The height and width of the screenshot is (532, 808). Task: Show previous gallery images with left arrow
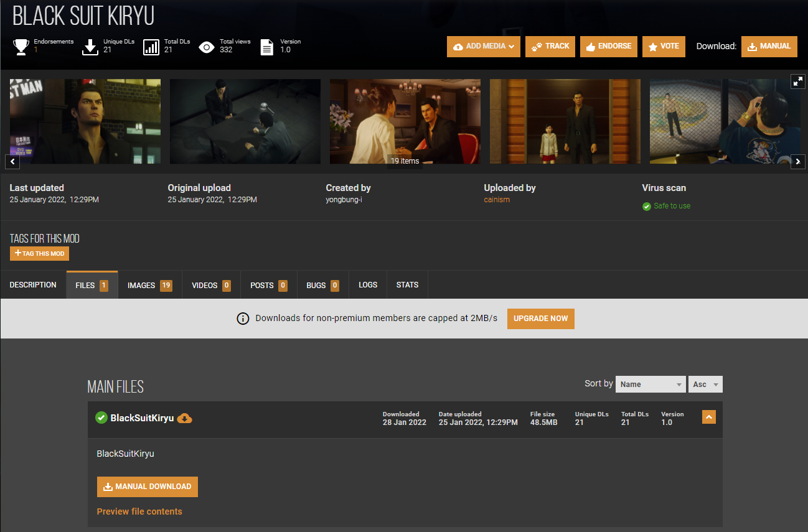point(12,162)
